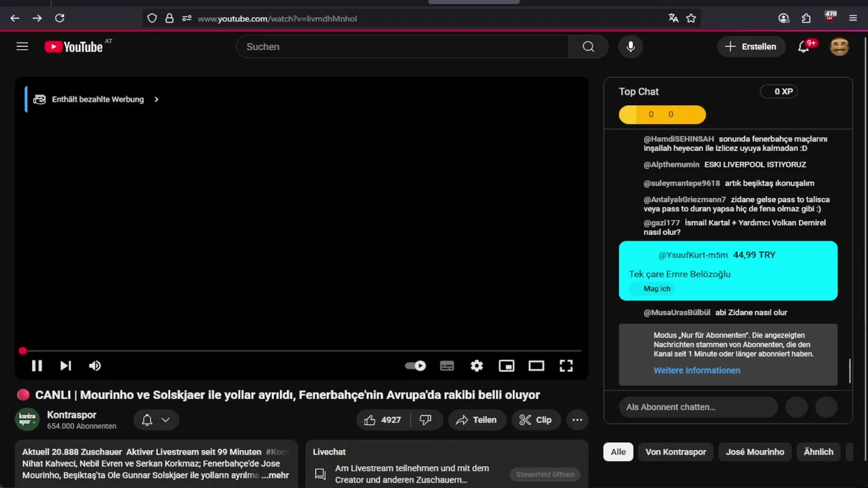Like the video with 4927 likes
The height and width of the screenshot is (488, 868).
coord(382,420)
